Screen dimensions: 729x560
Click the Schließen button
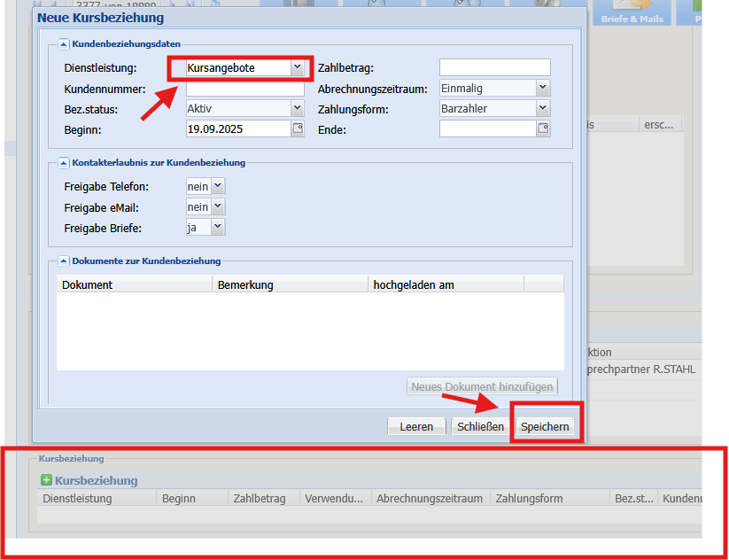[480, 427]
